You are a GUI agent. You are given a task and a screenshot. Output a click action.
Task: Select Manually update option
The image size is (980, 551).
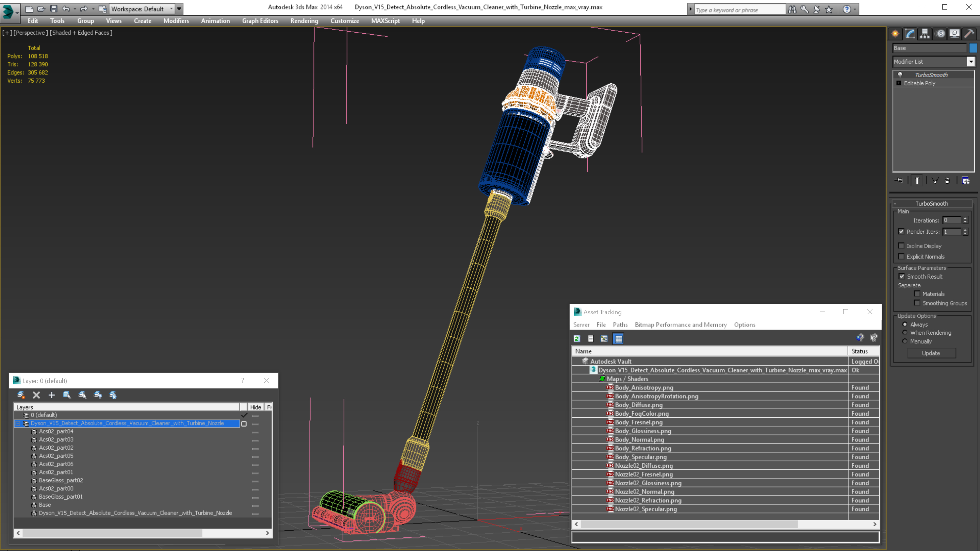coord(905,341)
